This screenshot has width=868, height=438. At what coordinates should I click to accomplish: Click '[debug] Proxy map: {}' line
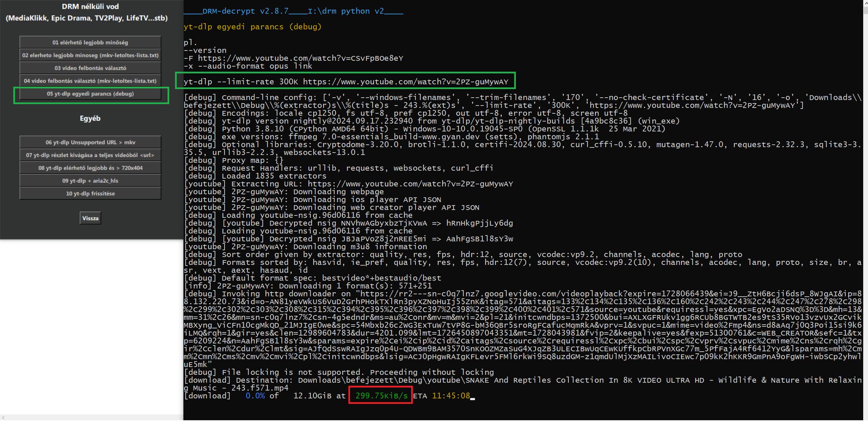click(x=234, y=160)
